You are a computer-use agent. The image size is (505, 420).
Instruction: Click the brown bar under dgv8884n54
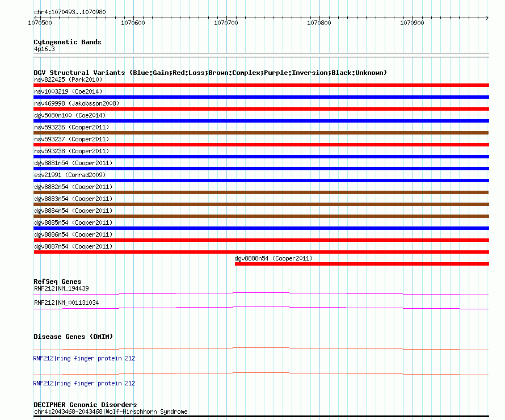(261, 216)
